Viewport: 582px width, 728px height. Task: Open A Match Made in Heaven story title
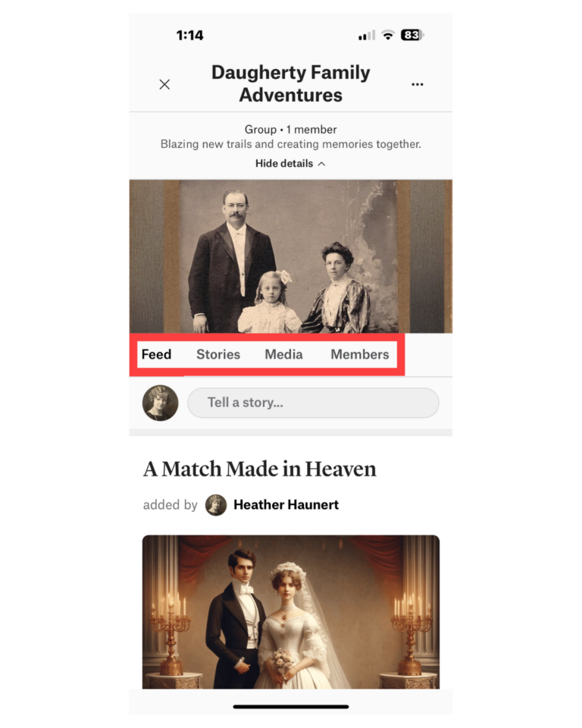point(259,469)
